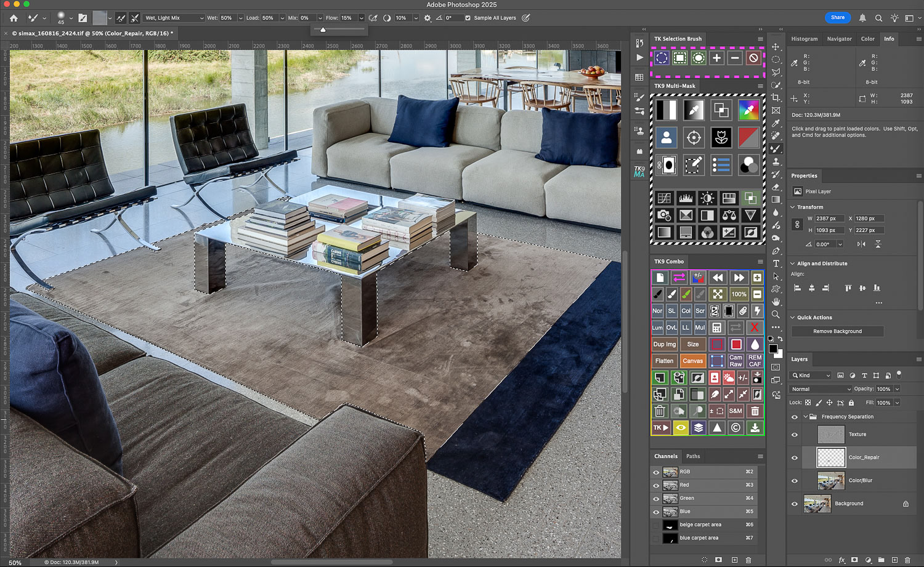Select the Hand tool
The height and width of the screenshot is (567, 924).
tap(776, 302)
